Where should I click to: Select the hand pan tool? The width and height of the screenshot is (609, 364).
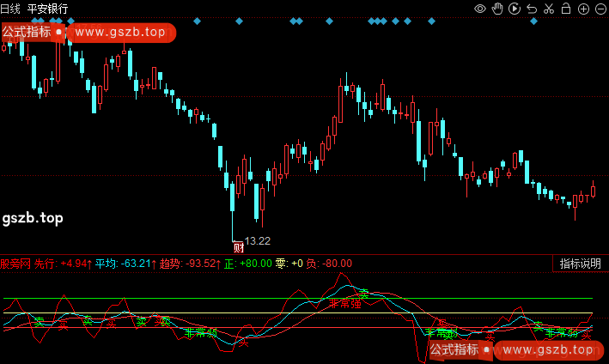point(498,9)
